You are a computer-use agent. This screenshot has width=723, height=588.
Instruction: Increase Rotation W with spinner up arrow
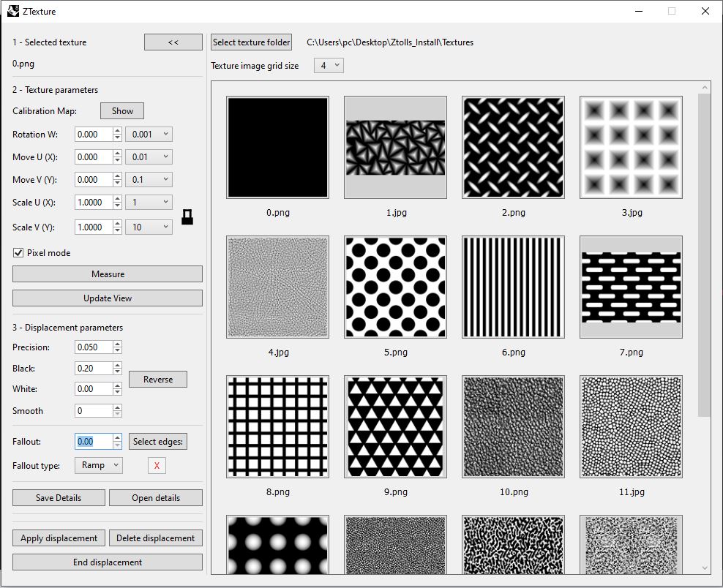coord(118,131)
